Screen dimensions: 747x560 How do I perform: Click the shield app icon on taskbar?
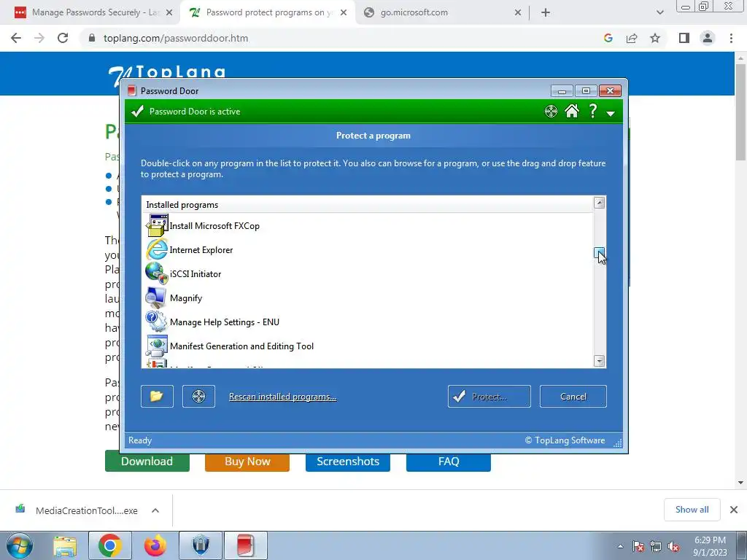coord(201,545)
